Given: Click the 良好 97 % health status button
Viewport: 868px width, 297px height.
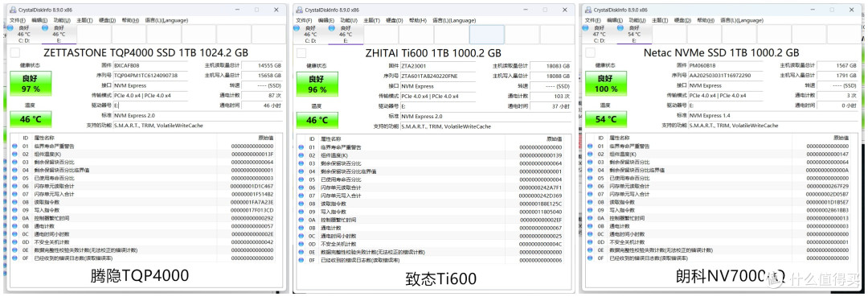Looking at the screenshot, I should tap(31, 84).
